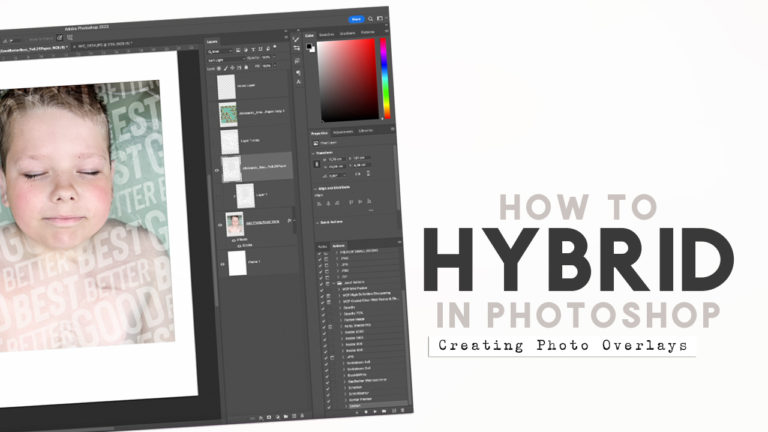Viewport: 768px width, 432px height.
Task: Filter layers by shape layer icon
Action: [261, 49]
